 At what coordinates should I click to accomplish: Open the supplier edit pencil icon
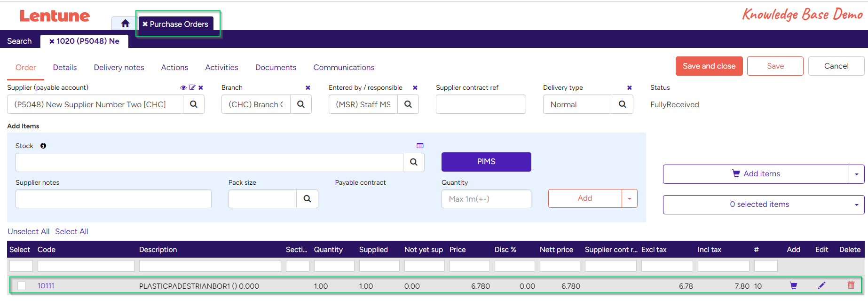point(192,87)
